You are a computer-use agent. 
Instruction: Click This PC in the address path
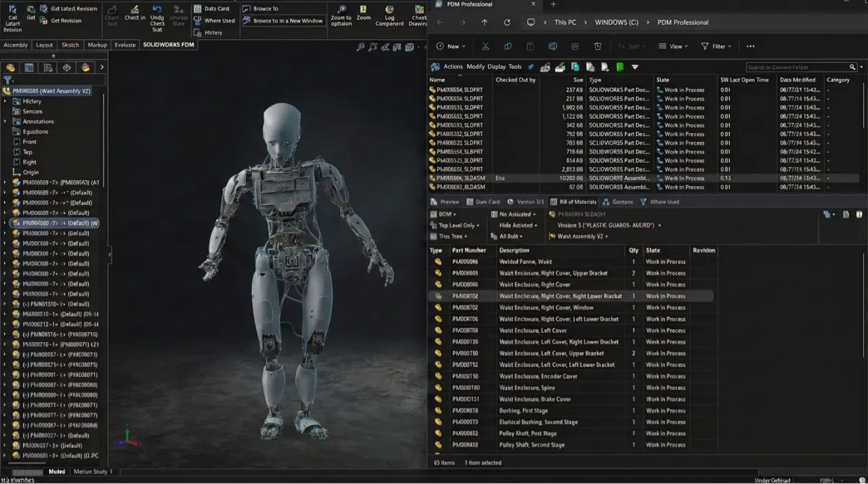tap(565, 22)
